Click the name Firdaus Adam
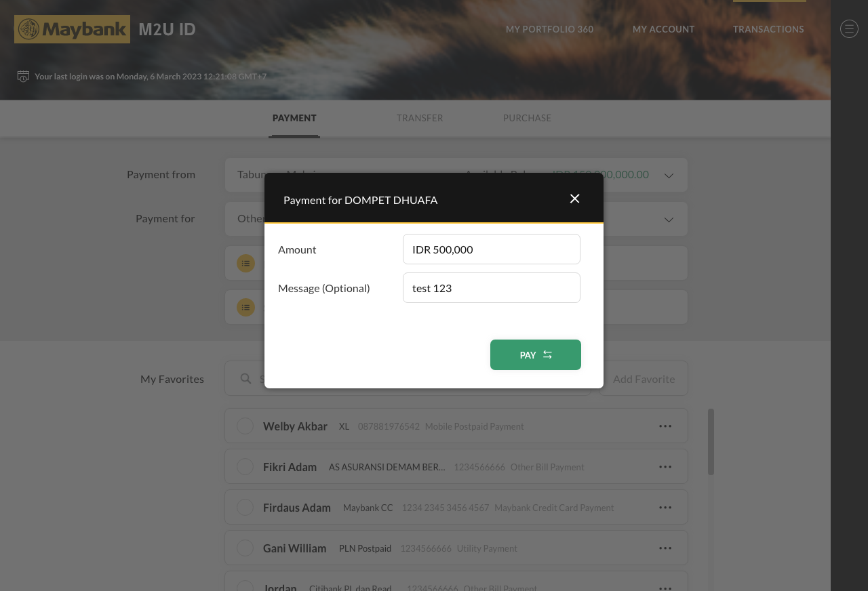Image resolution: width=868 pixels, height=591 pixels. coord(297,508)
